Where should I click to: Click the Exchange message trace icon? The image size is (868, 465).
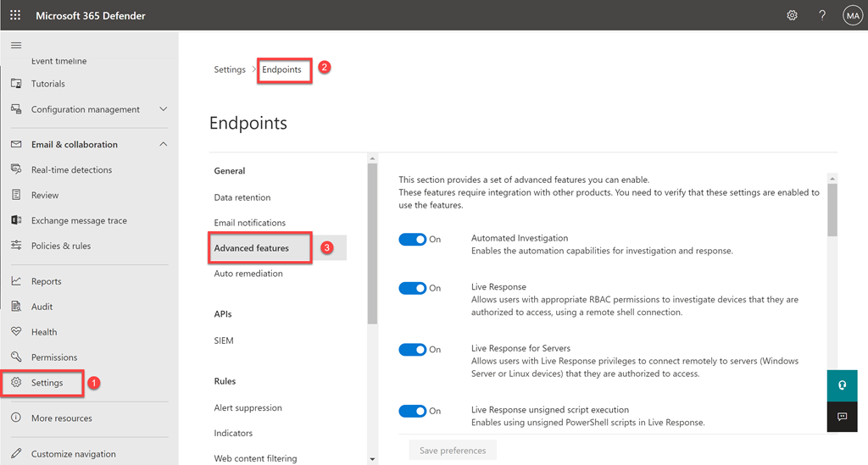pos(15,220)
